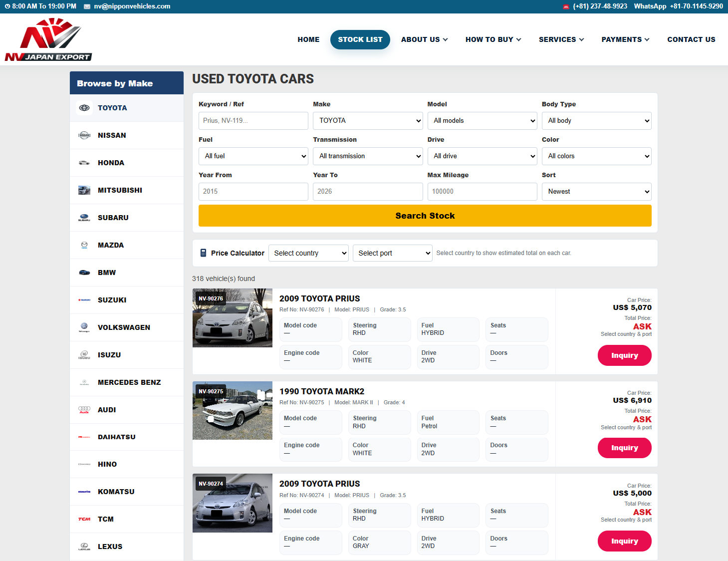Click Inquiry for 1990 Toyota Mark2
The width and height of the screenshot is (728, 561).
[625, 448]
